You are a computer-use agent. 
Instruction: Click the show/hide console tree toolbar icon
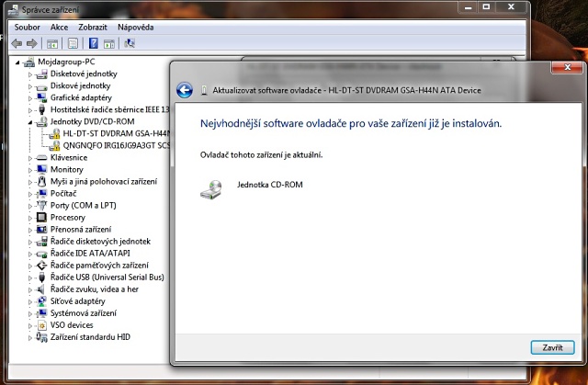(52, 43)
